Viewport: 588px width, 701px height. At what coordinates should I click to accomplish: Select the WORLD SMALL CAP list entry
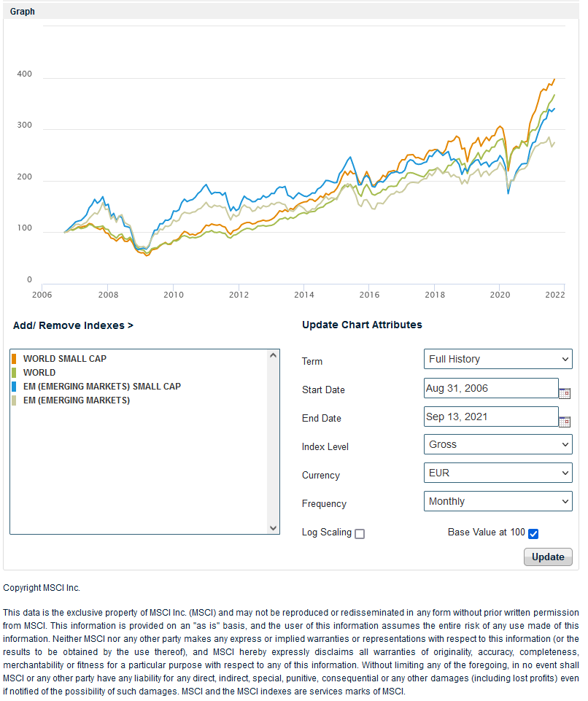tap(65, 359)
